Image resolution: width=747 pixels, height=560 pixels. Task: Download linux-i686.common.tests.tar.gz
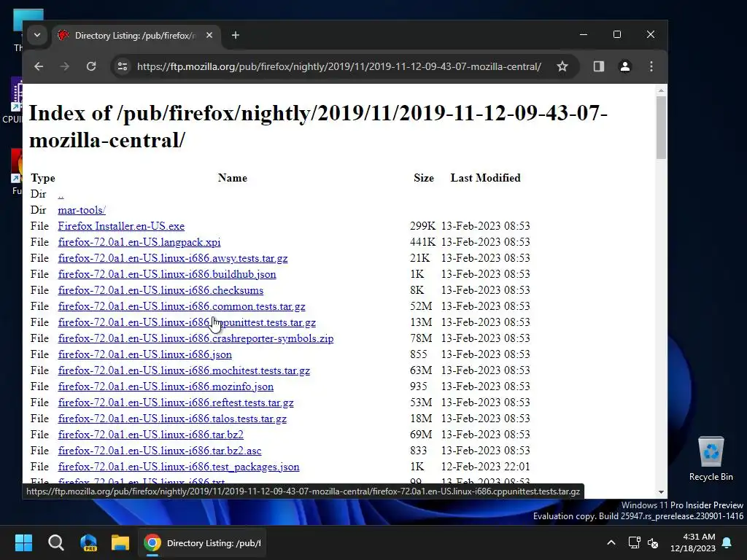(182, 306)
